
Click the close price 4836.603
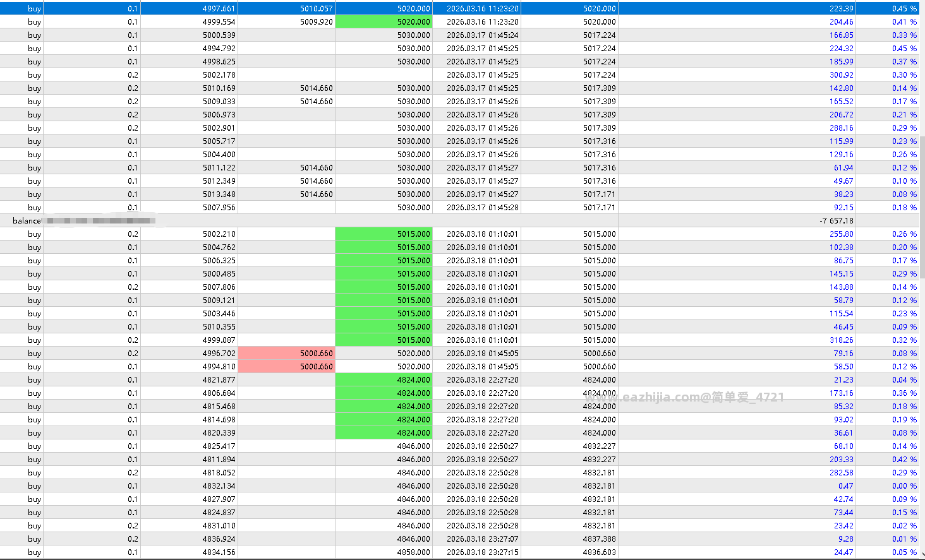point(599,552)
